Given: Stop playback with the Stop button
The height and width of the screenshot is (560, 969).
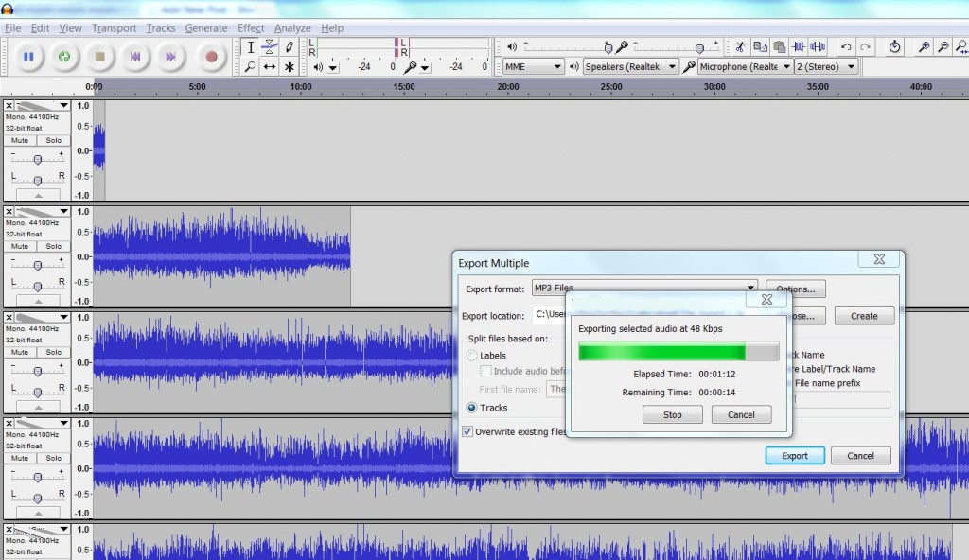Looking at the screenshot, I should point(99,57).
